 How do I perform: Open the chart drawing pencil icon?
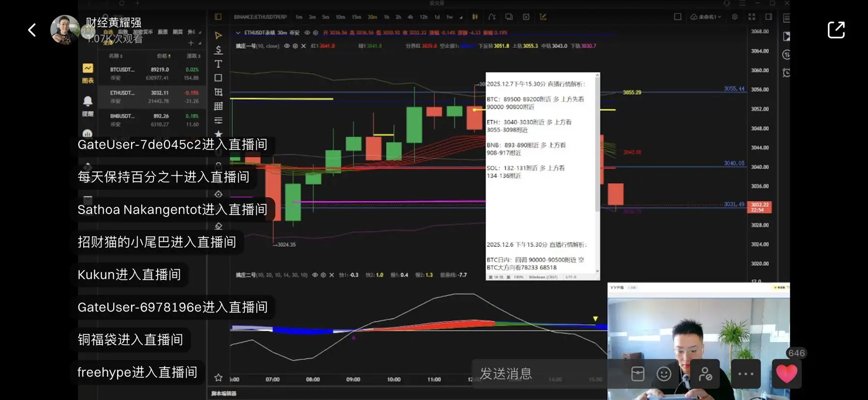click(x=543, y=17)
